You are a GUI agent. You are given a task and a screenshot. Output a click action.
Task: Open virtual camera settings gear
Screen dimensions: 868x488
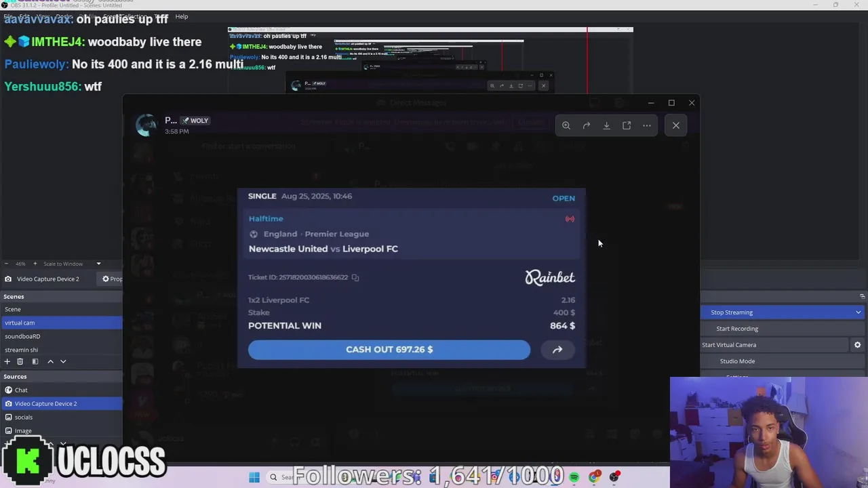coord(857,345)
